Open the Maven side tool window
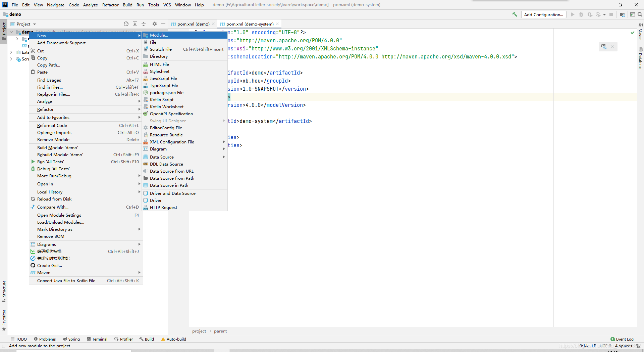The height and width of the screenshot is (352, 644). (640, 32)
